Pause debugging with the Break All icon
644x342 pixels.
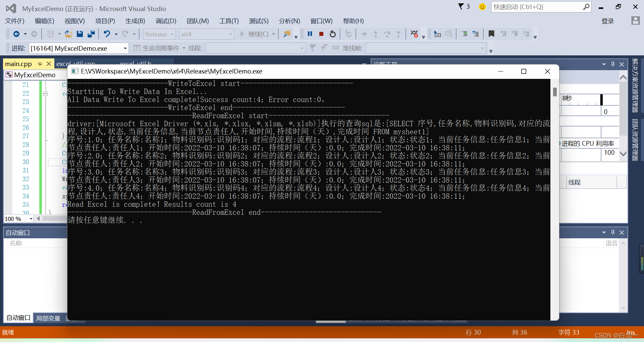[310, 34]
